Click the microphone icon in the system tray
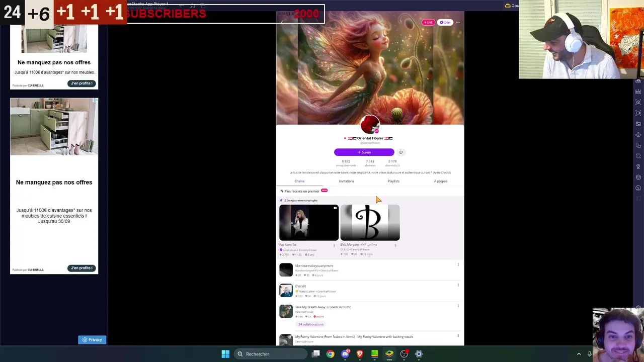 590,354
